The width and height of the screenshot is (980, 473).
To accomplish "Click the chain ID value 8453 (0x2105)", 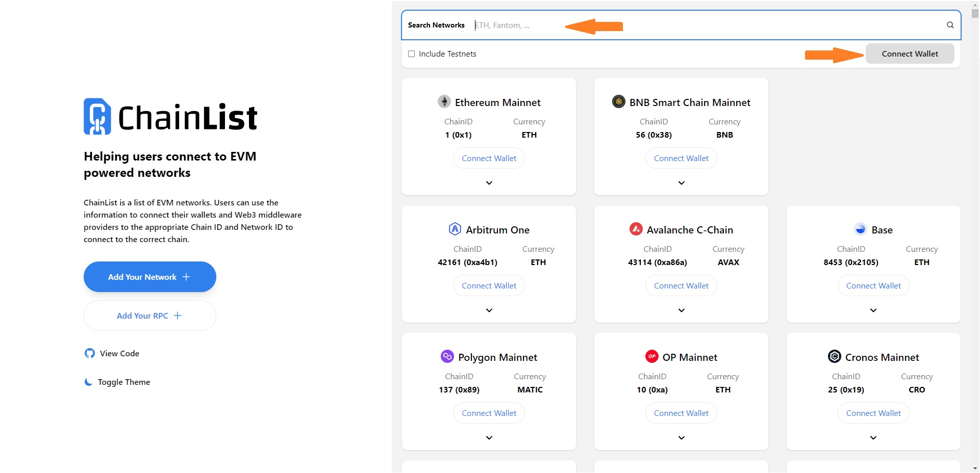I will (851, 262).
